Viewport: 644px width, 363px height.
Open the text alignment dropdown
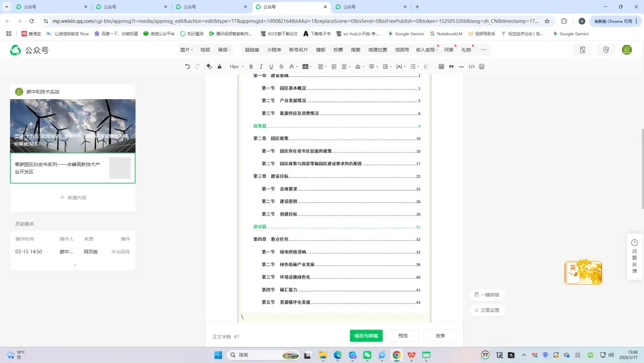[x=322, y=67]
